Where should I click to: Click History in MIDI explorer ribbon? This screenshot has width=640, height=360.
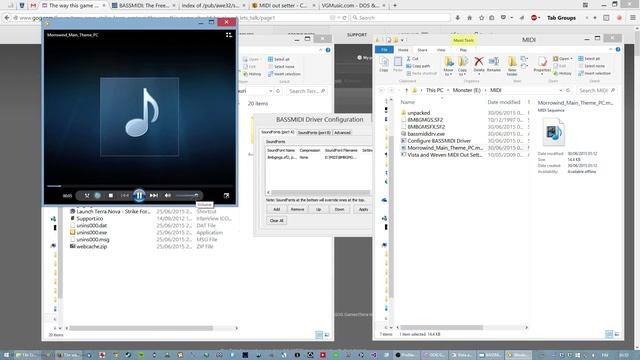click(x=562, y=73)
